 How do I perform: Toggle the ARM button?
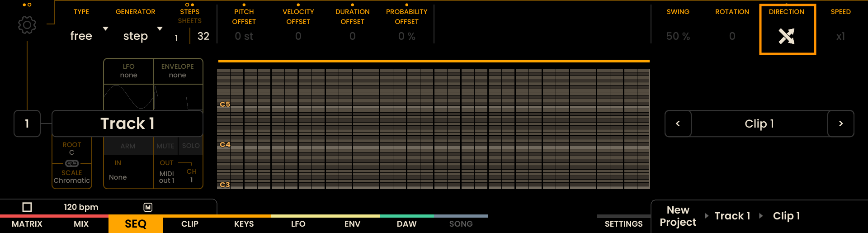128,146
